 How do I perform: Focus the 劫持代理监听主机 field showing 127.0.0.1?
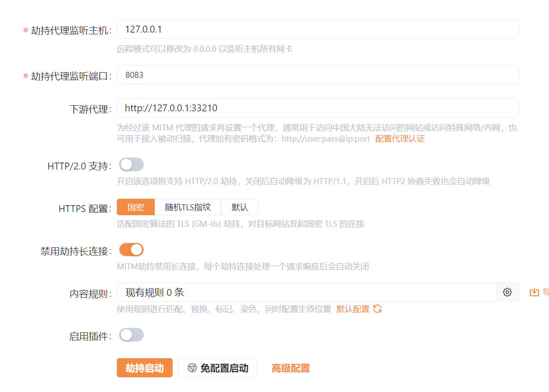point(317,29)
